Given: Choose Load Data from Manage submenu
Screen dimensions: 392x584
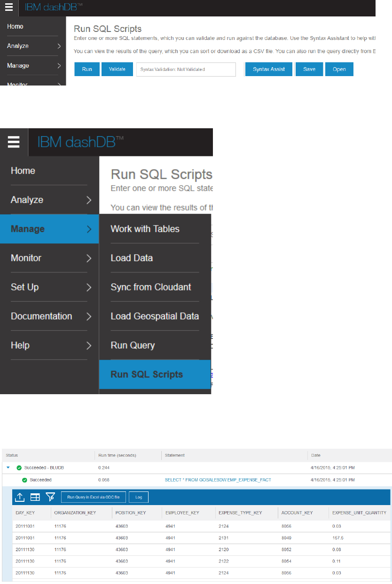Looking at the screenshot, I should coord(132,258).
